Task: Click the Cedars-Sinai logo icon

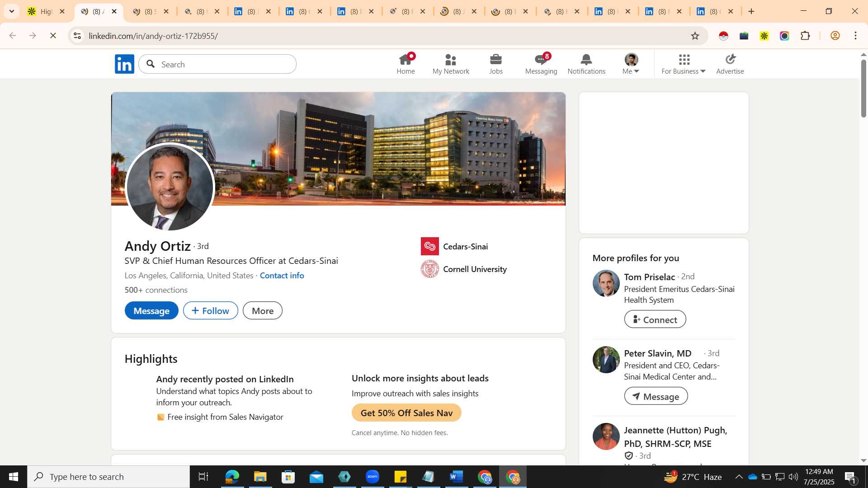Action: pyautogui.click(x=430, y=246)
